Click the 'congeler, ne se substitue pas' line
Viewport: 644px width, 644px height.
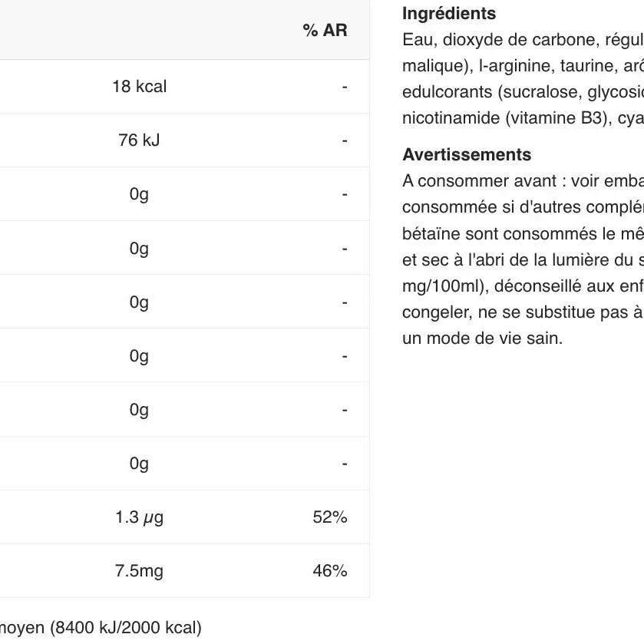[x=523, y=312]
